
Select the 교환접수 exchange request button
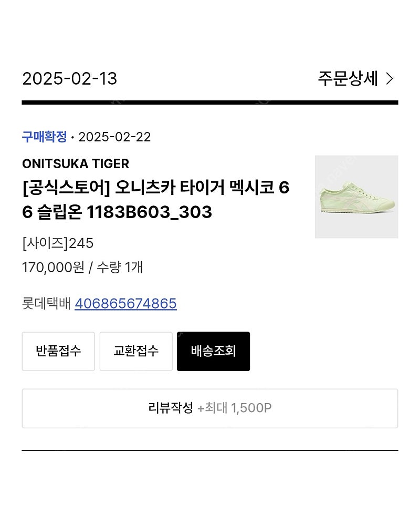136,352
